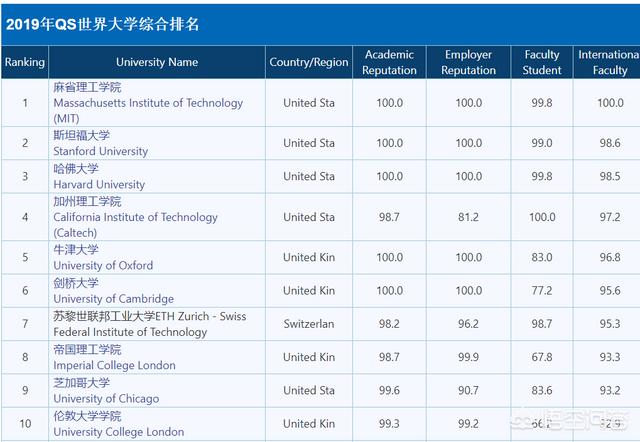Click Harvard's 98.5 international faculty value

point(610,176)
